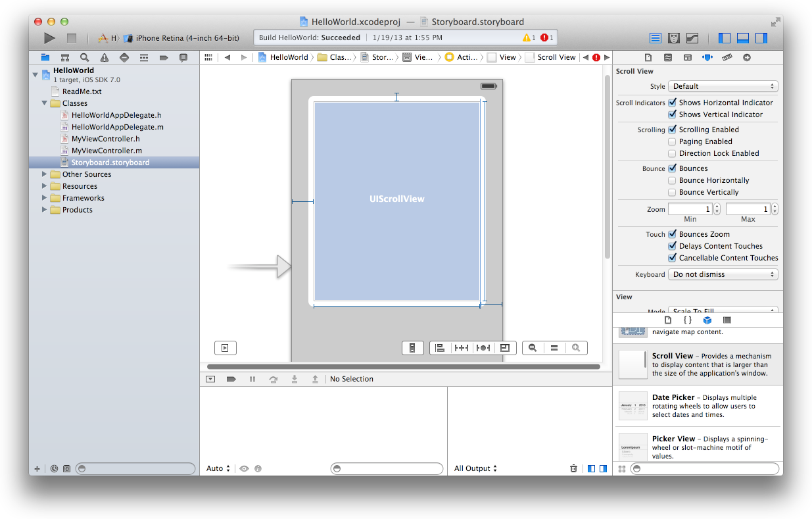The image size is (812, 519).
Task: Open the iPhone Retina destination selector
Action: (181, 38)
